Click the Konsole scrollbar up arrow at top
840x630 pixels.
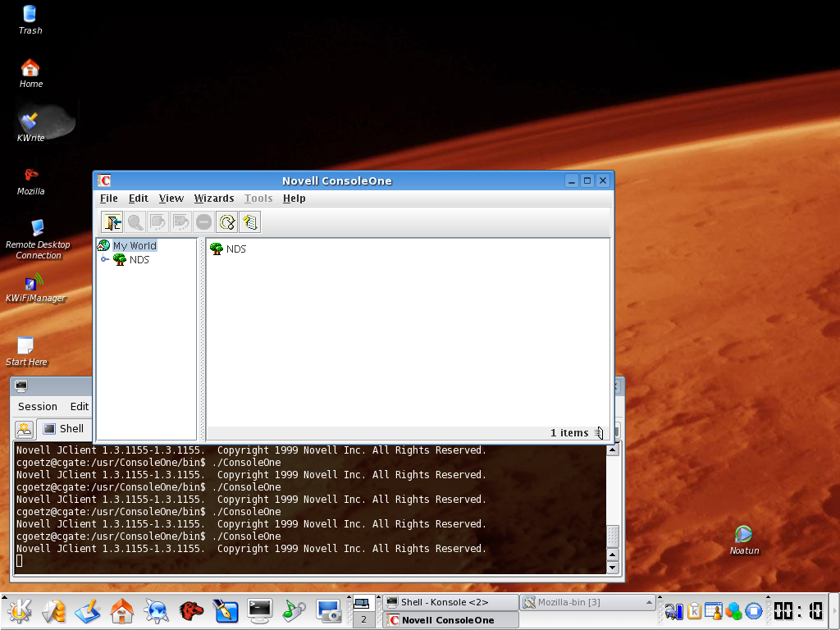point(613,450)
